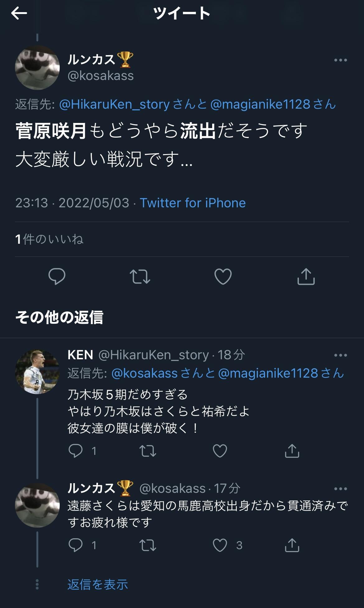Open KEN's profile picture
The width and height of the screenshot is (364, 608).
coord(37,372)
